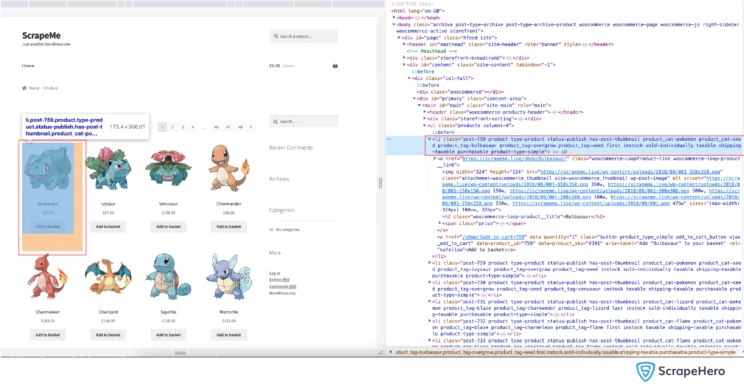
Task: Open the Venusaur product image
Action: click(x=168, y=168)
